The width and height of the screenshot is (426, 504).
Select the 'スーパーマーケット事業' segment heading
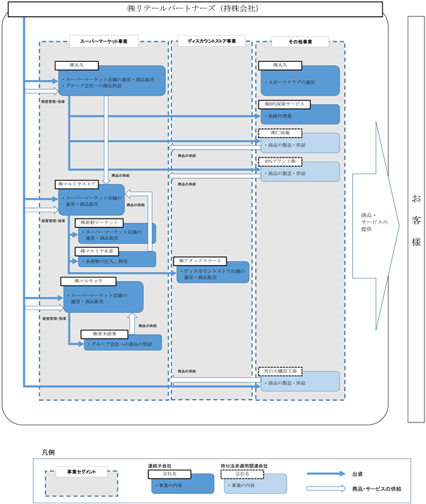click(x=104, y=41)
